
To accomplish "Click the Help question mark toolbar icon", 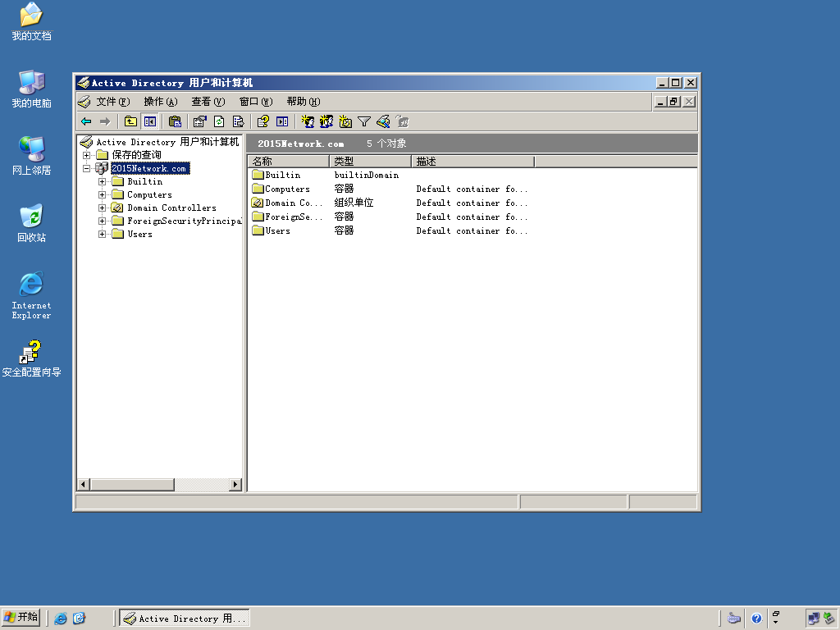I will coord(263,121).
